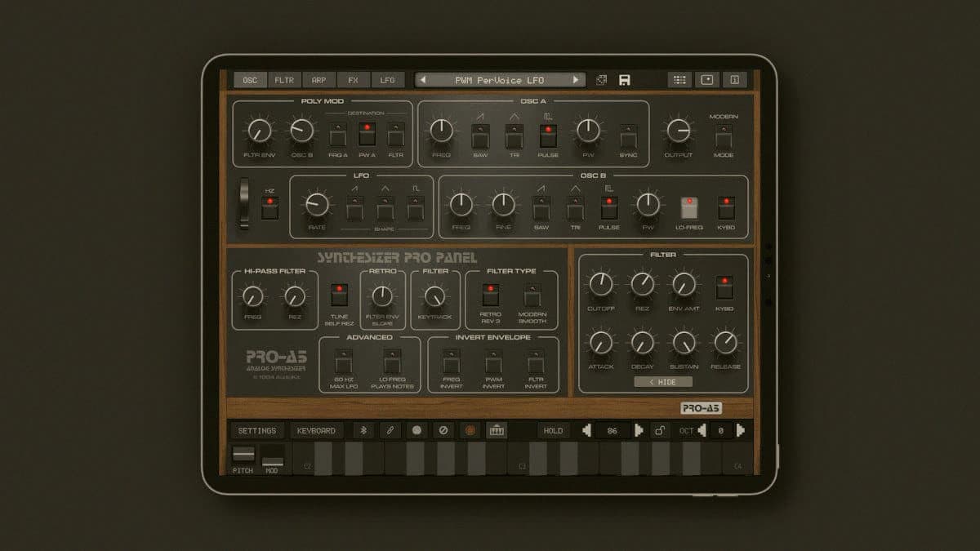This screenshot has width=980, height=551.
Task: Open the preset grid browser icon
Action: [679, 80]
